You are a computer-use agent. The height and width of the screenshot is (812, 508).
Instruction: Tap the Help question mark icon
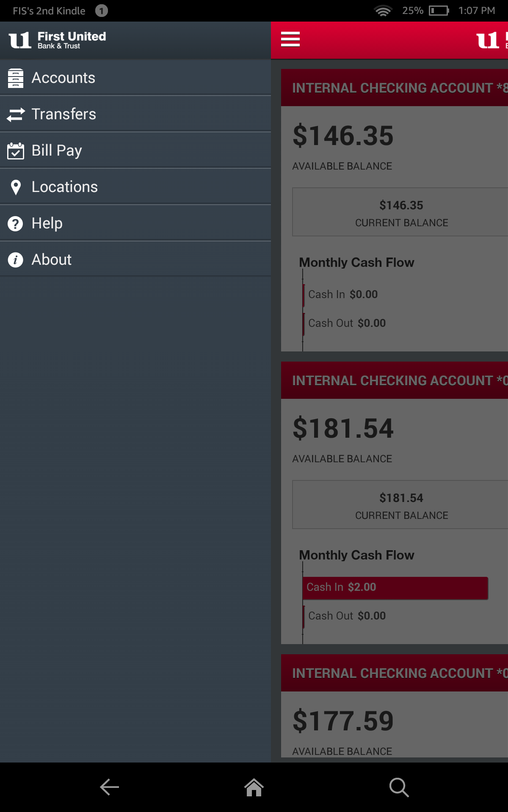(x=16, y=223)
